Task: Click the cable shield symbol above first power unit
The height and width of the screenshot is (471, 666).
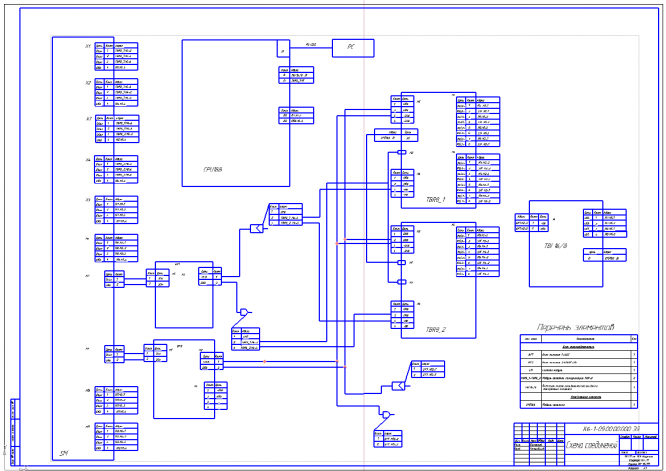Action: [257, 228]
